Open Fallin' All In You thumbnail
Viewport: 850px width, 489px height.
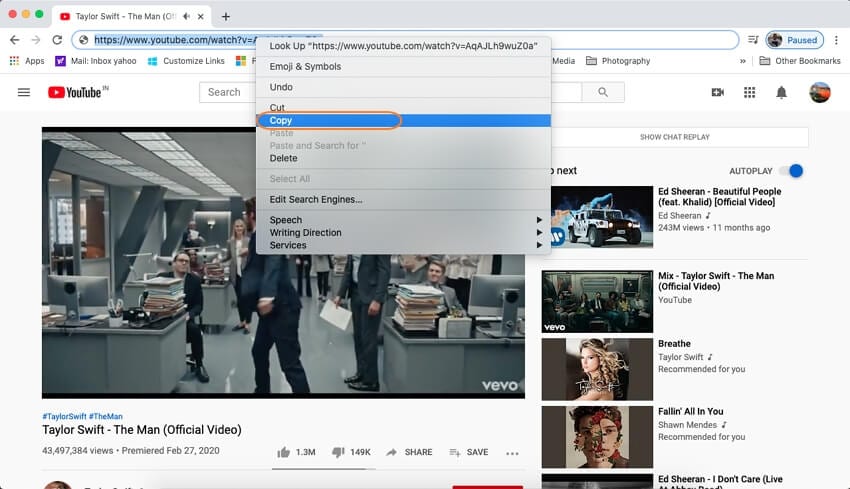click(x=597, y=437)
